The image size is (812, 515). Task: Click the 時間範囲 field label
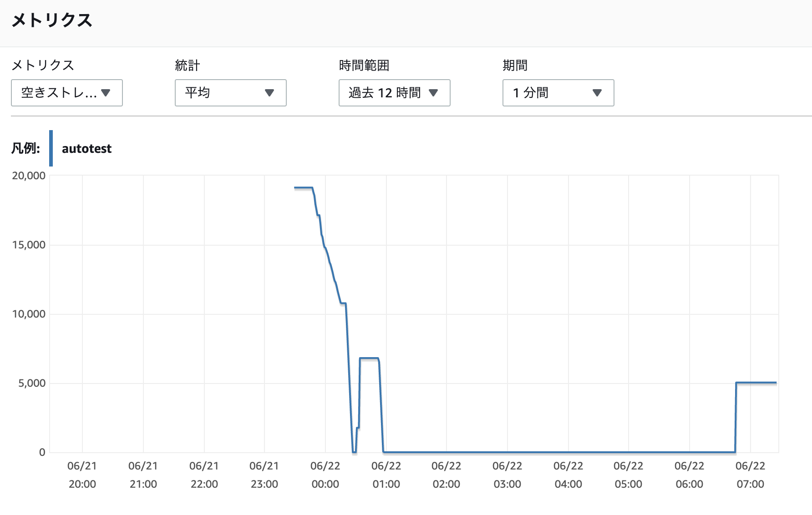pos(364,66)
